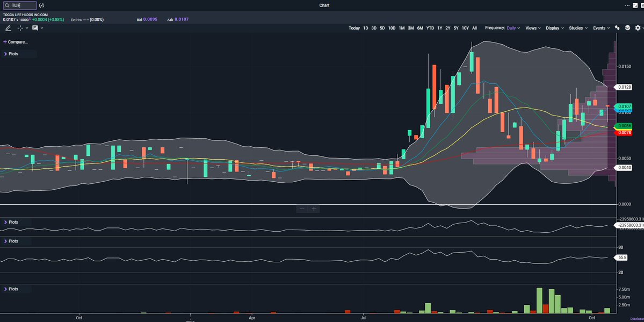Click the chart annotation note icon
Screen dimensions: 644x322
(35, 28)
